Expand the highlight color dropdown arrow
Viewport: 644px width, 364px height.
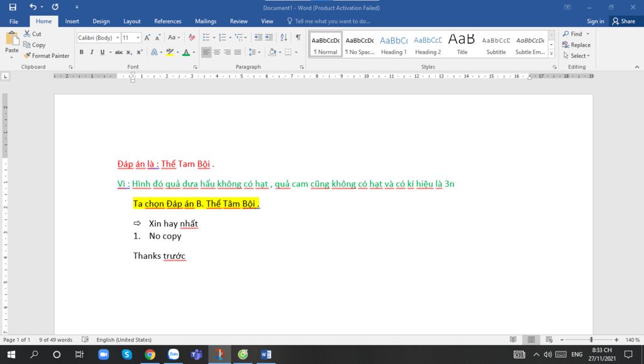point(177,52)
